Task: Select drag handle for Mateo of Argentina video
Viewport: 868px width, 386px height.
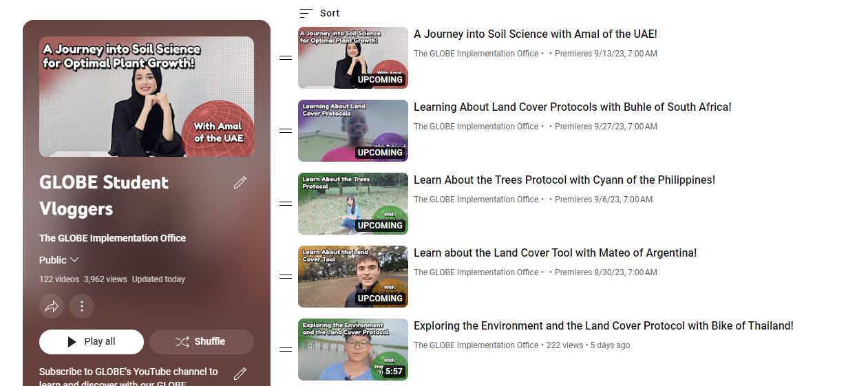Action: (286, 277)
